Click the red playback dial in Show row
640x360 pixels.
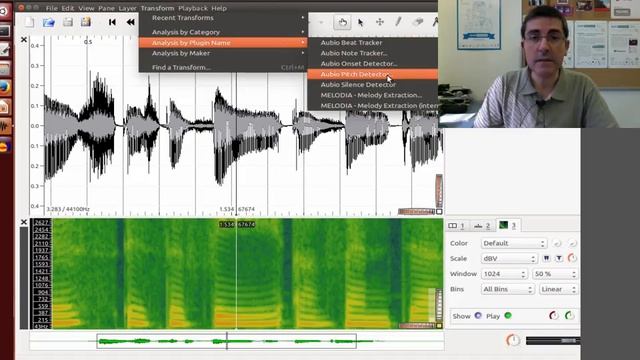point(554,315)
